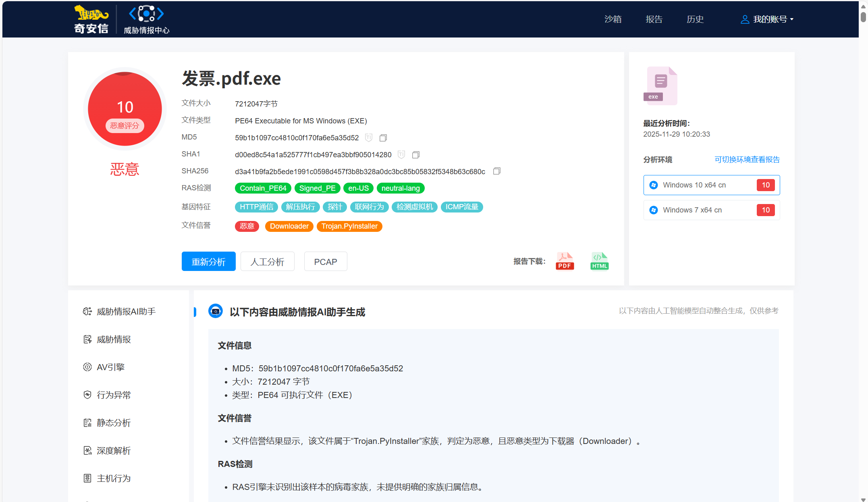The image size is (868, 502).
Task: Click the 重新分析 button
Action: (x=208, y=262)
